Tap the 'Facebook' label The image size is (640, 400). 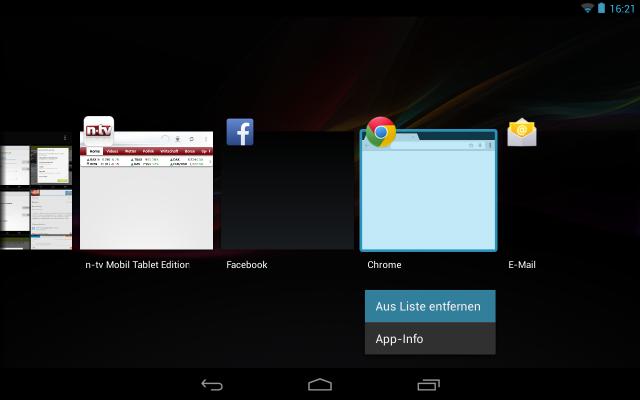tap(247, 264)
